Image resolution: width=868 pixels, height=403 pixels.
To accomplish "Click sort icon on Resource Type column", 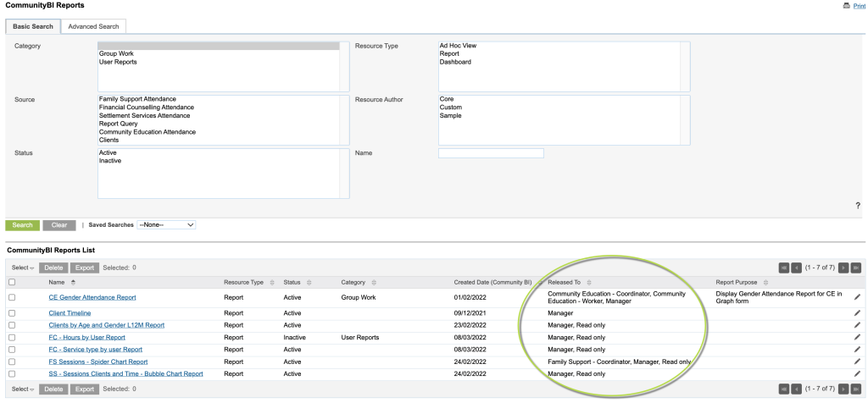I will [272, 283].
